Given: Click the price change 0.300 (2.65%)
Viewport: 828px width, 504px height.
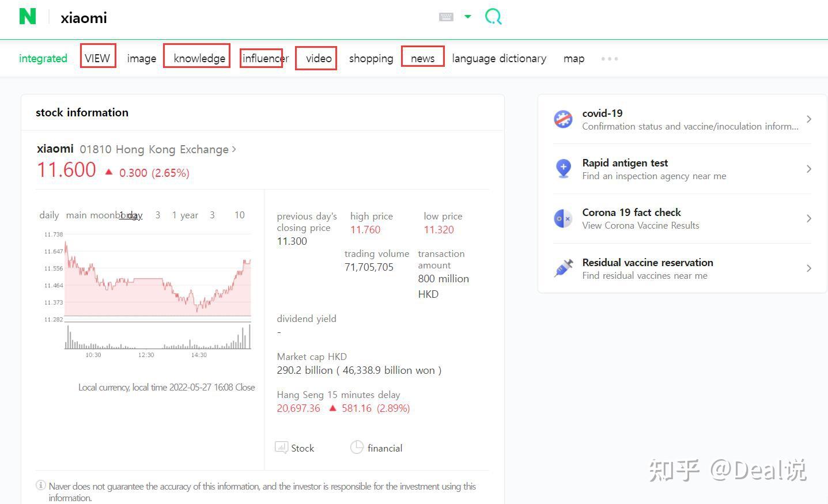Looking at the screenshot, I should (154, 173).
